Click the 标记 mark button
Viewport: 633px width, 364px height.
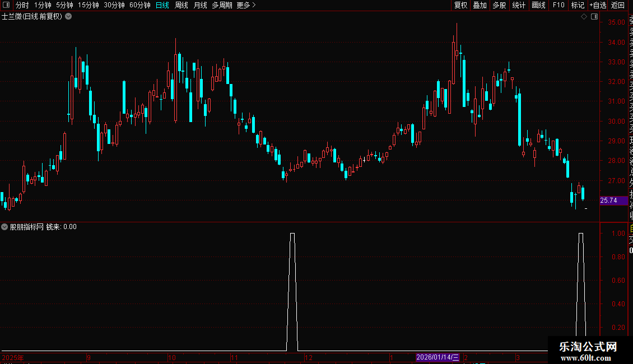click(578, 5)
